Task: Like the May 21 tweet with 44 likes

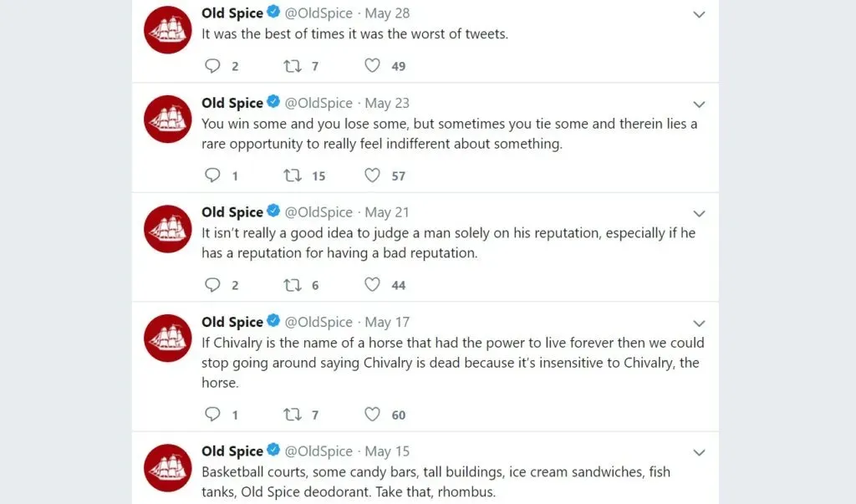Action: [x=372, y=284]
